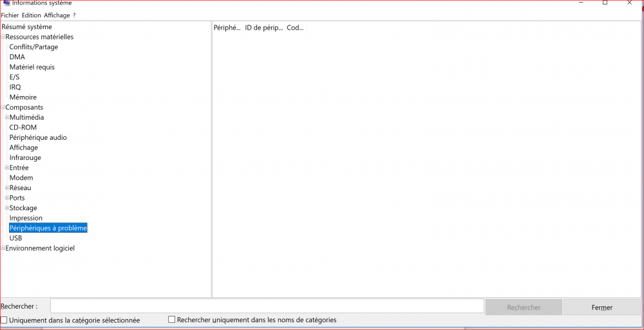
Task: Select Environnement logiciel label
Action: click(x=40, y=248)
